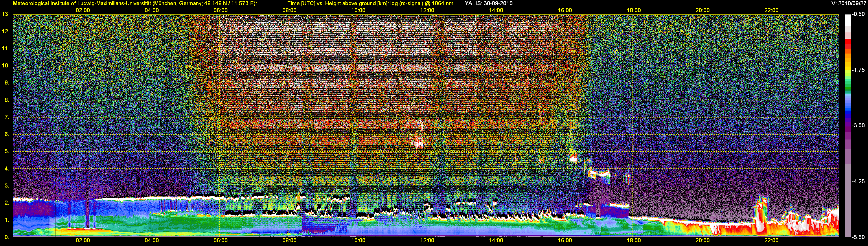This screenshot has width=868, height=246.
Task: Click the 'YALIS: 30-09-2010' date label
Action: tap(489, 3)
